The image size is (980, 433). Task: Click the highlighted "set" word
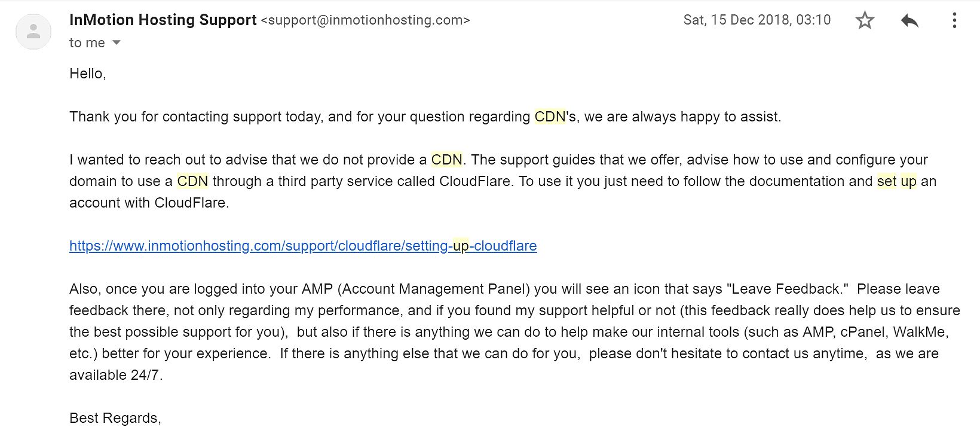point(887,181)
